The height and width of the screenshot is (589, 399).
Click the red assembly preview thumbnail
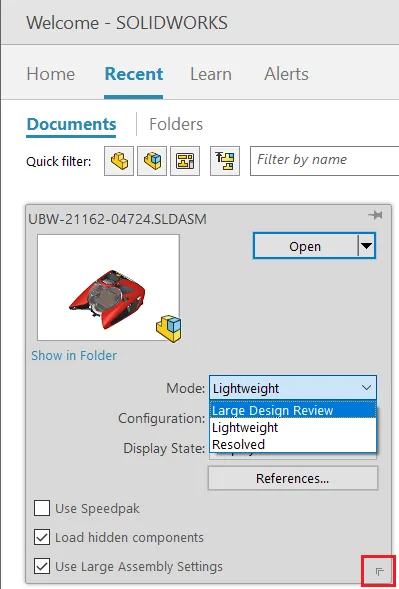point(108,287)
